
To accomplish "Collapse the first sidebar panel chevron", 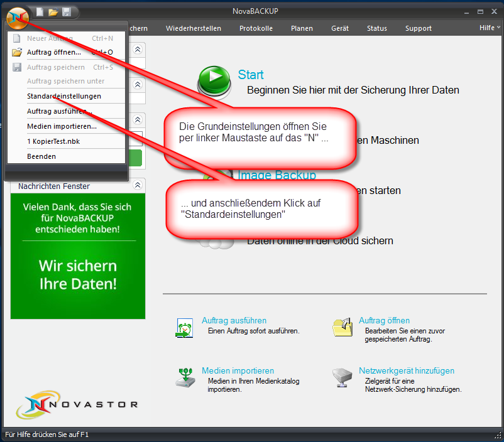I will [x=138, y=50].
